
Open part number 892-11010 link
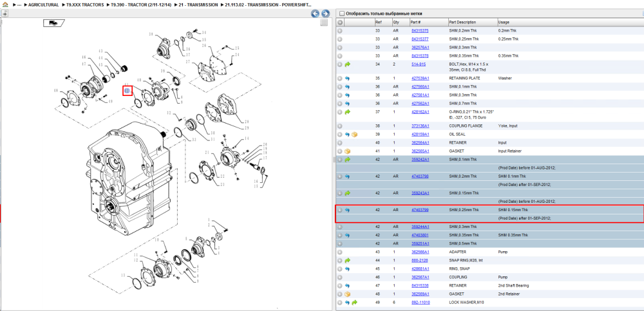point(421,303)
